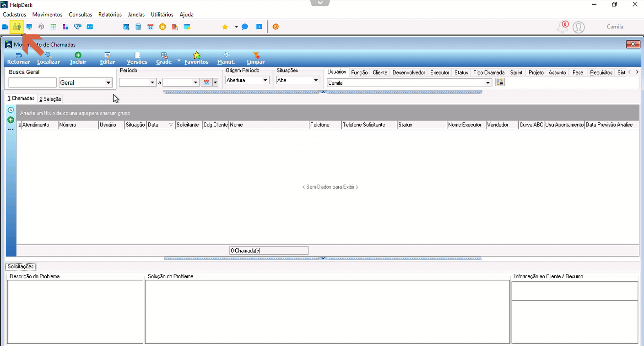Open the notification bell icon
Screen dimensions: 644x346
pos(562,27)
